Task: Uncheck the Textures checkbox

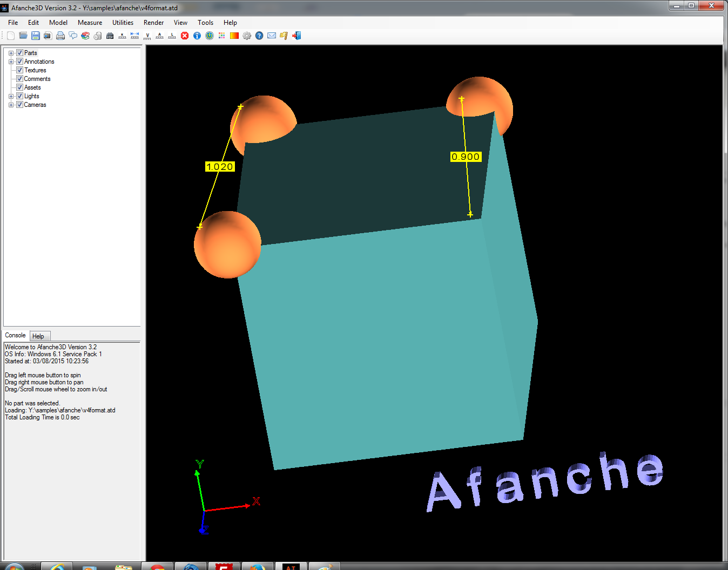Action: [x=19, y=70]
